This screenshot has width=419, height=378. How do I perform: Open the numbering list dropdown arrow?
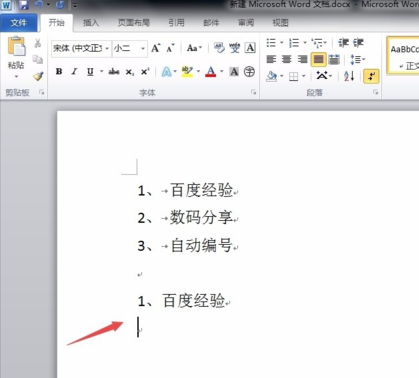pyautogui.click(x=305, y=43)
